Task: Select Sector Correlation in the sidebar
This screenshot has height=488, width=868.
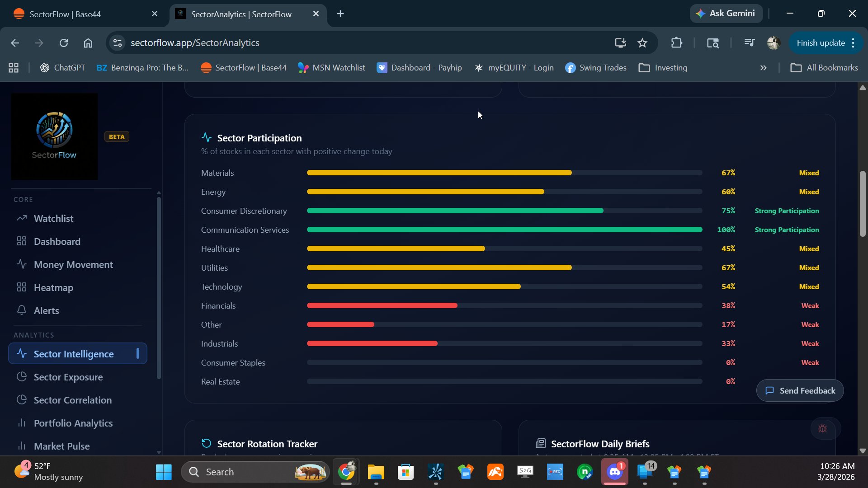Action: pyautogui.click(x=72, y=400)
